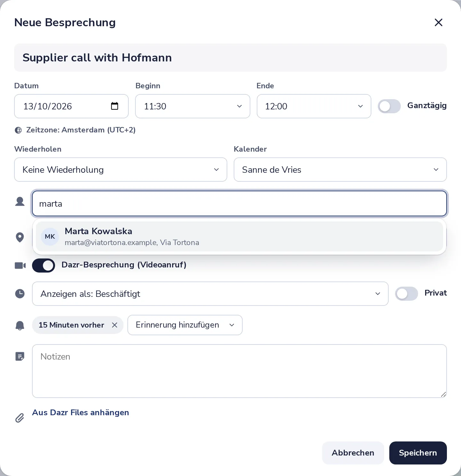Screen dimensions: 461x476
Task: Click the Neue Besprechung heading
Action: pyautogui.click(x=65, y=22)
